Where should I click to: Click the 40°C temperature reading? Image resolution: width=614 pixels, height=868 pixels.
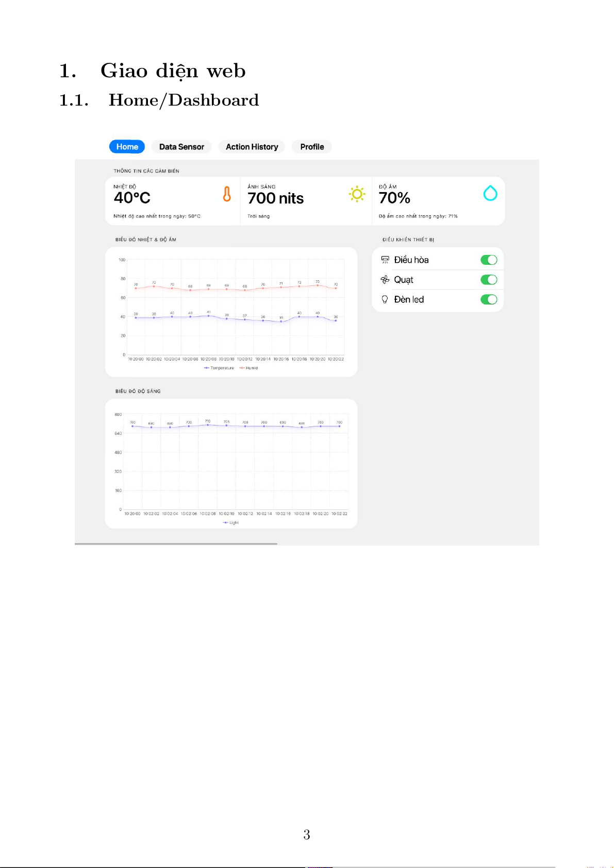point(132,198)
